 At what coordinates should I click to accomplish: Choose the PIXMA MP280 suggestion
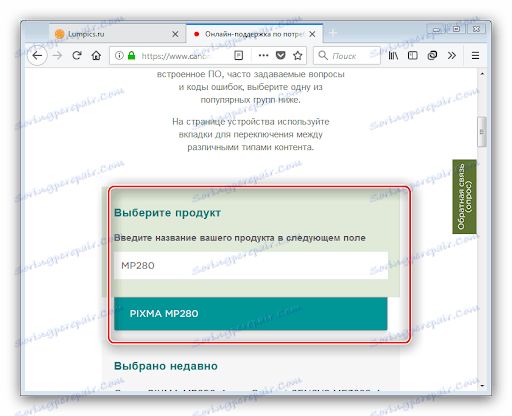251,313
